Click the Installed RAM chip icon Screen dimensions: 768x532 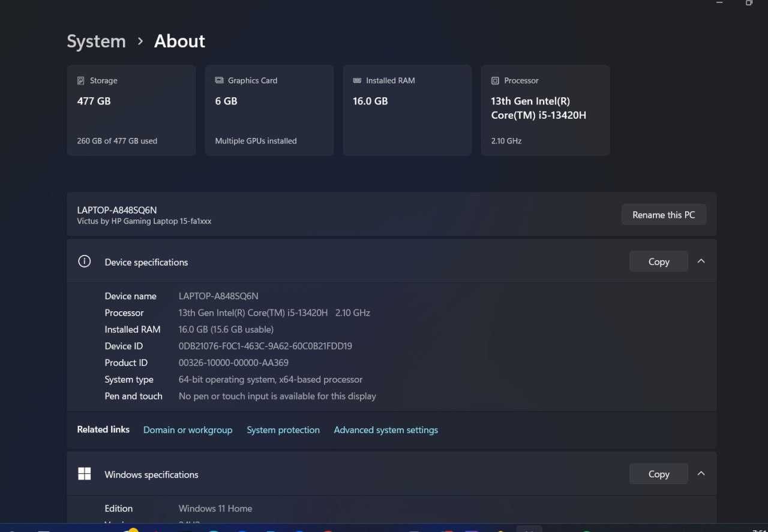click(x=357, y=80)
